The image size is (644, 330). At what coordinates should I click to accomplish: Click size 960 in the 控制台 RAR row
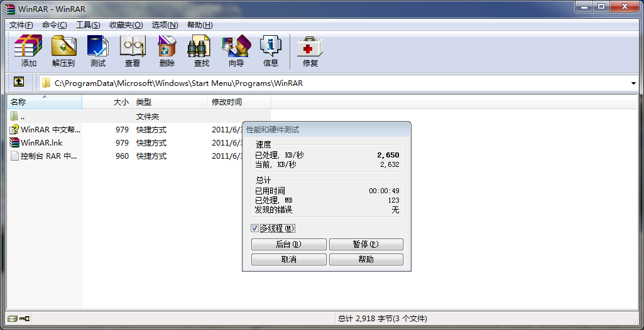point(122,156)
